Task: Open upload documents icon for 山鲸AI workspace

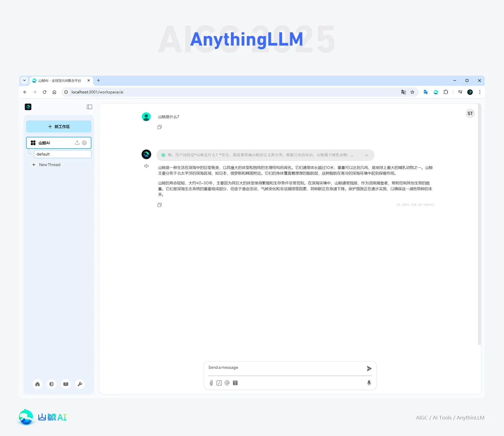Action: [x=77, y=143]
